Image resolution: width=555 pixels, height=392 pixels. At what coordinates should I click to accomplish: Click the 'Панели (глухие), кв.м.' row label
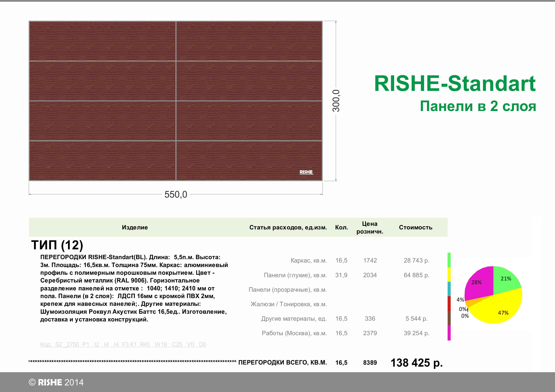tap(295, 275)
